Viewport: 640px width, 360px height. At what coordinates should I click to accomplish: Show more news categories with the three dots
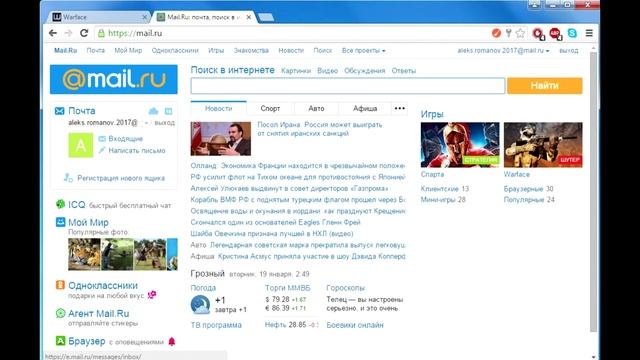click(x=400, y=108)
